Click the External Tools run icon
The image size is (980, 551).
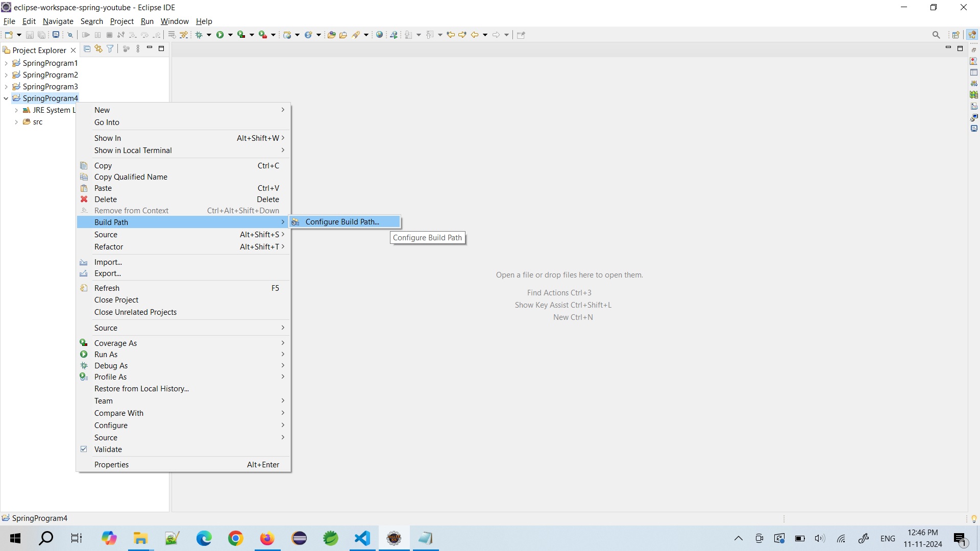tap(263, 35)
